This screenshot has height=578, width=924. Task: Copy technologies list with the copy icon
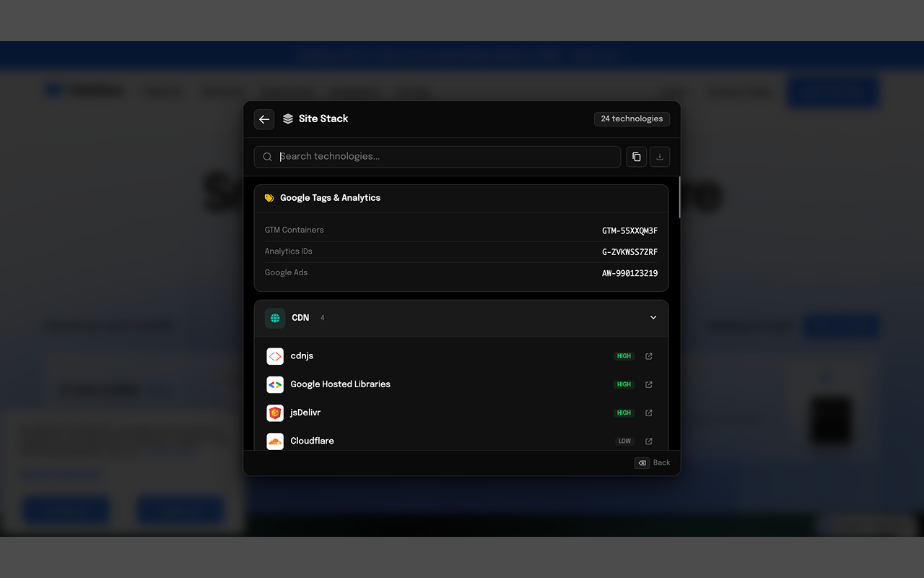click(x=636, y=157)
